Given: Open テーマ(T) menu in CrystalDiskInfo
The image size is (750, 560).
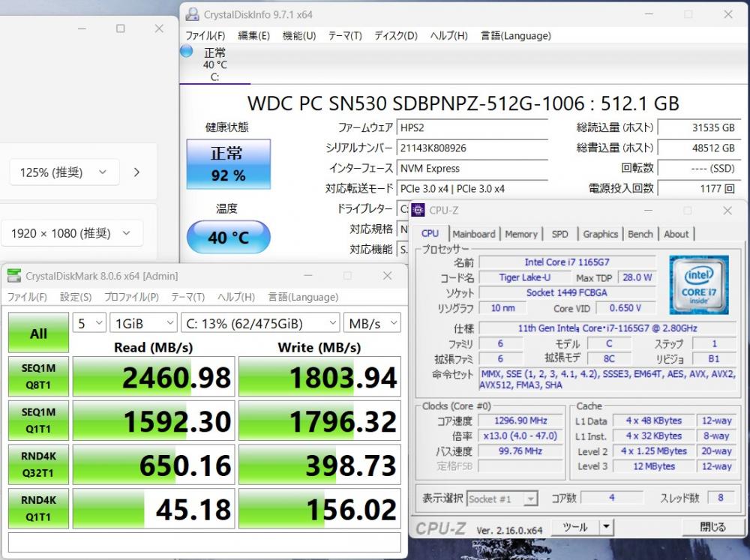Looking at the screenshot, I should [345, 36].
